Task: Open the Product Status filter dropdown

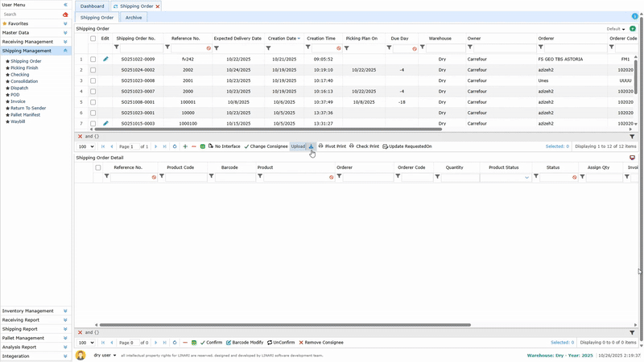Action: [527, 177]
